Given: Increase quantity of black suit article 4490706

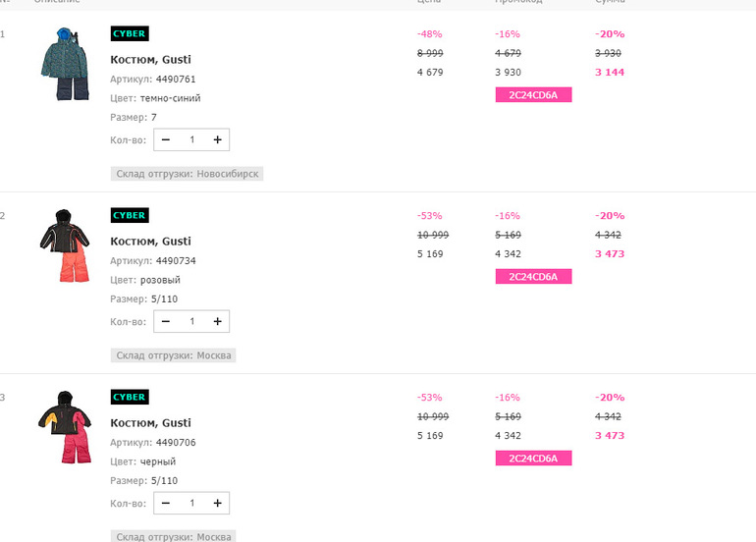Looking at the screenshot, I should click(x=217, y=503).
